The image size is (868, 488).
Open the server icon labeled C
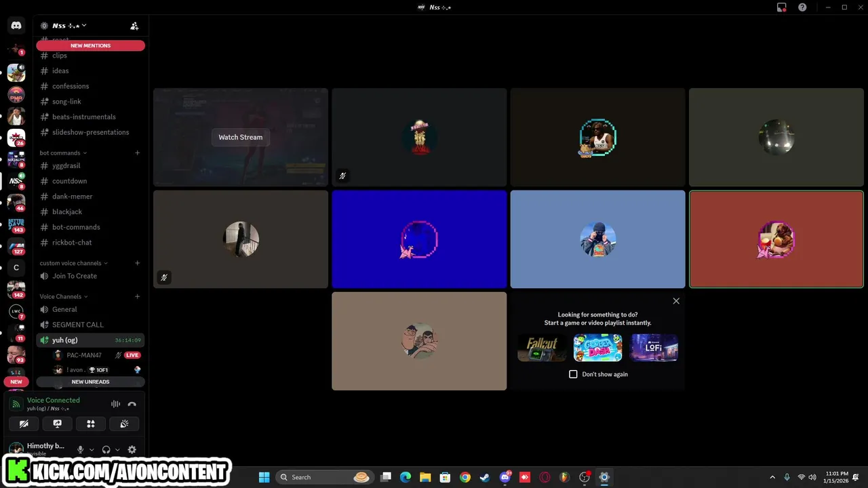pyautogui.click(x=16, y=268)
